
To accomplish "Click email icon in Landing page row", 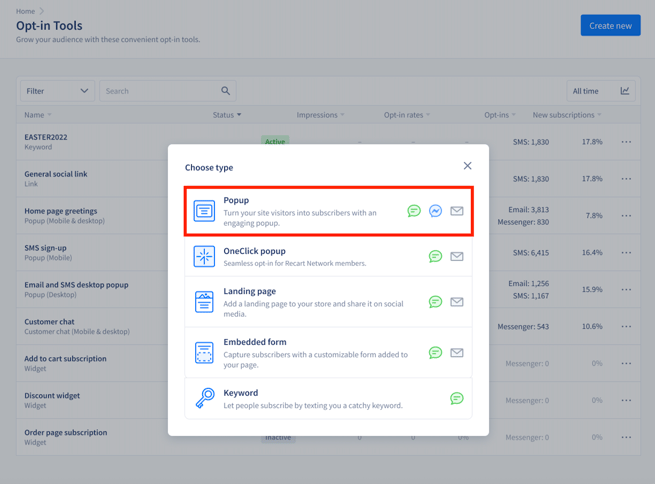I will point(457,302).
